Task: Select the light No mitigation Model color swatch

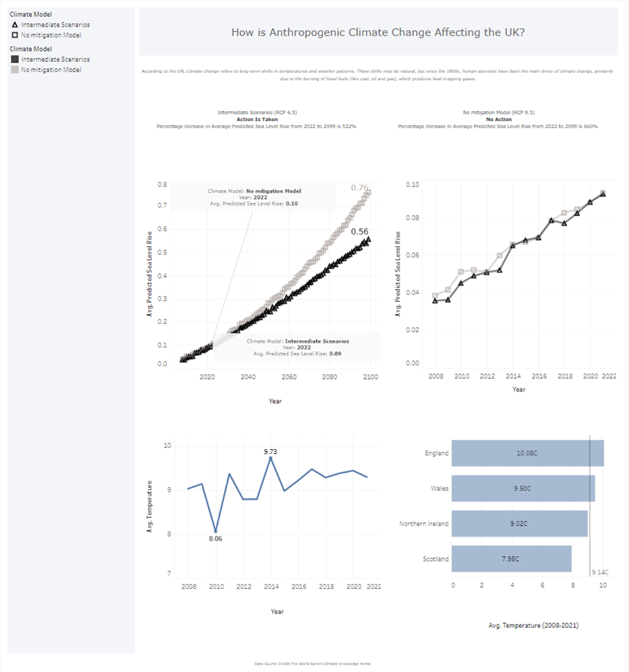Action: pyautogui.click(x=15, y=70)
